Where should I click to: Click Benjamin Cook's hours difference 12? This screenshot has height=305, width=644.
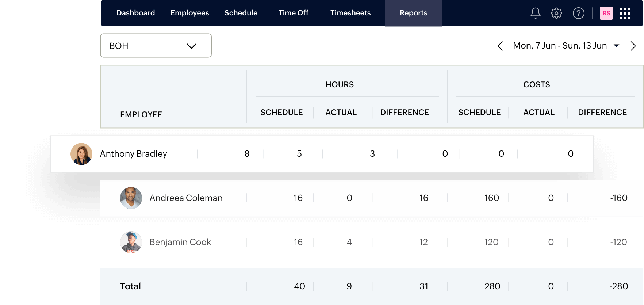(423, 242)
